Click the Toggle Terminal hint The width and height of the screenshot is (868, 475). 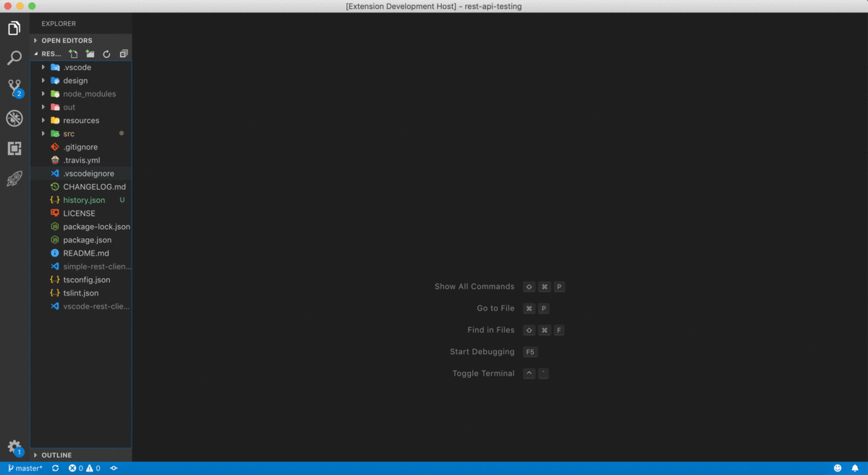pos(484,374)
